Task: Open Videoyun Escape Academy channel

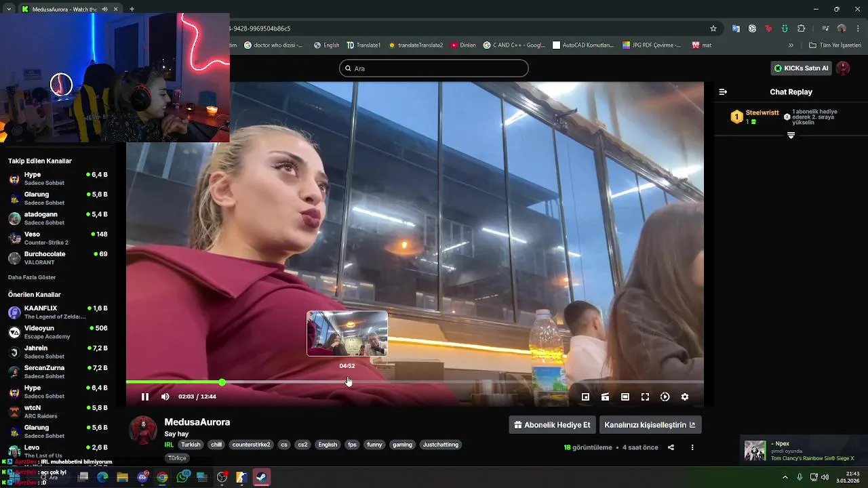Action: click(x=58, y=332)
